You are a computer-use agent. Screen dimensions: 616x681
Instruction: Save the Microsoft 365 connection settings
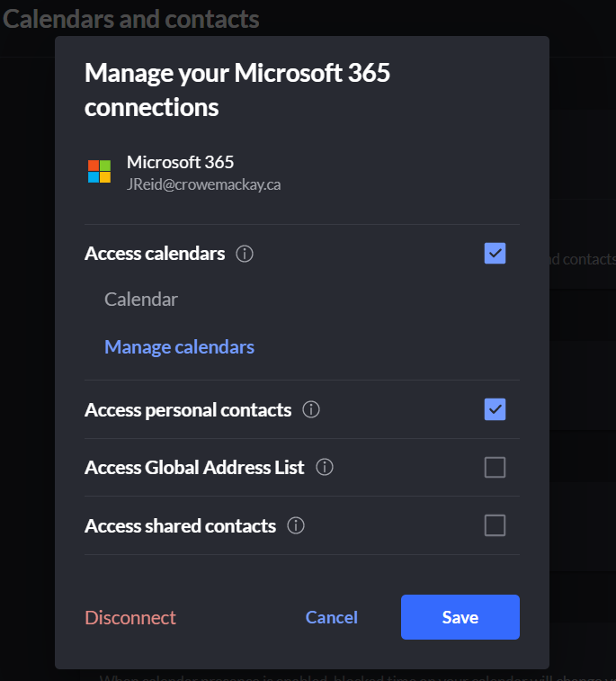pos(460,617)
